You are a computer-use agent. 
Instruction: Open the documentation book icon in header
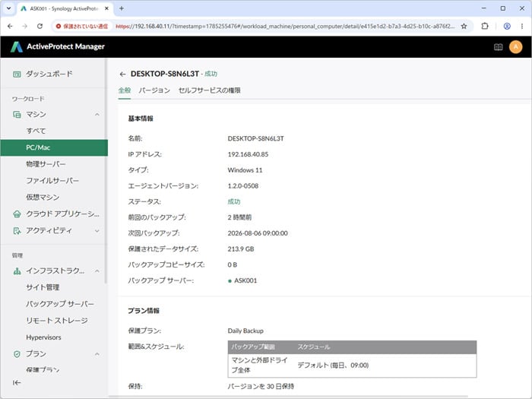click(498, 47)
